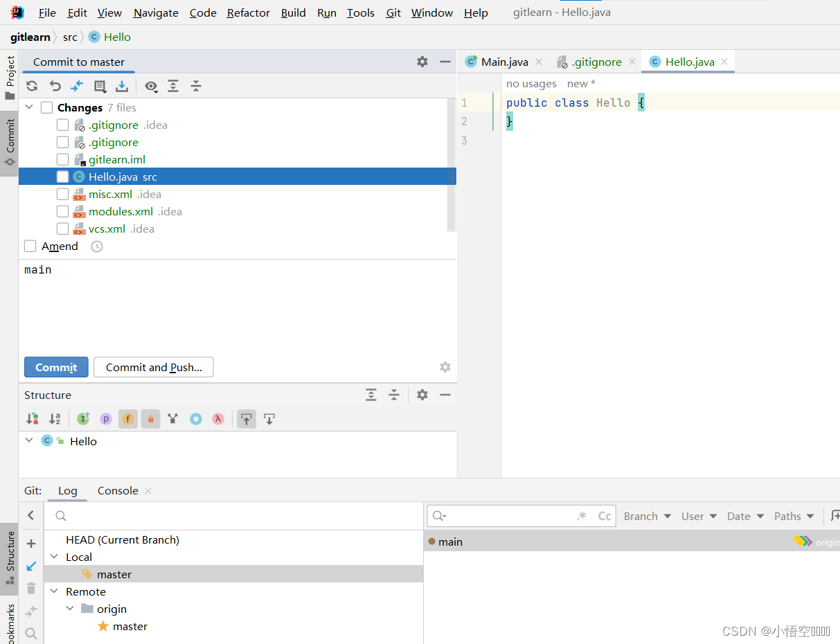Check the .gitignore .idea file checkbox
Image resolution: width=840 pixels, height=644 pixels.
(x=62, y=125)
